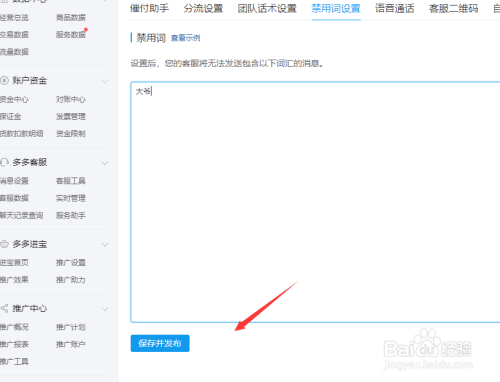Open 客服数据
The height and width of the screenshot is (382, 500).
point(14,198)
